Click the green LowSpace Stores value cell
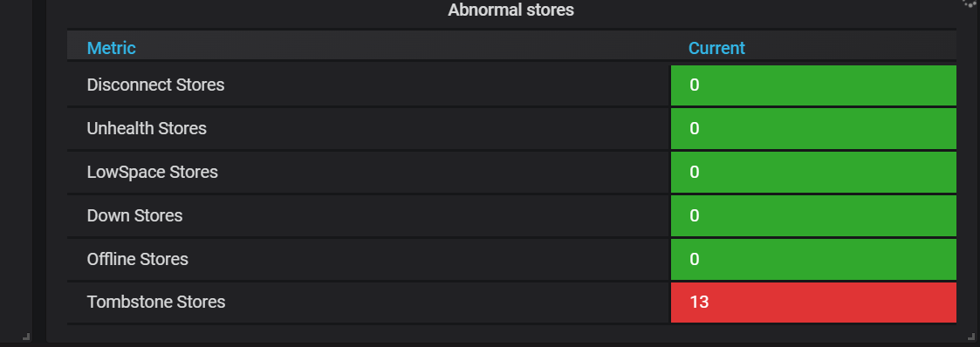 [813, 173]
